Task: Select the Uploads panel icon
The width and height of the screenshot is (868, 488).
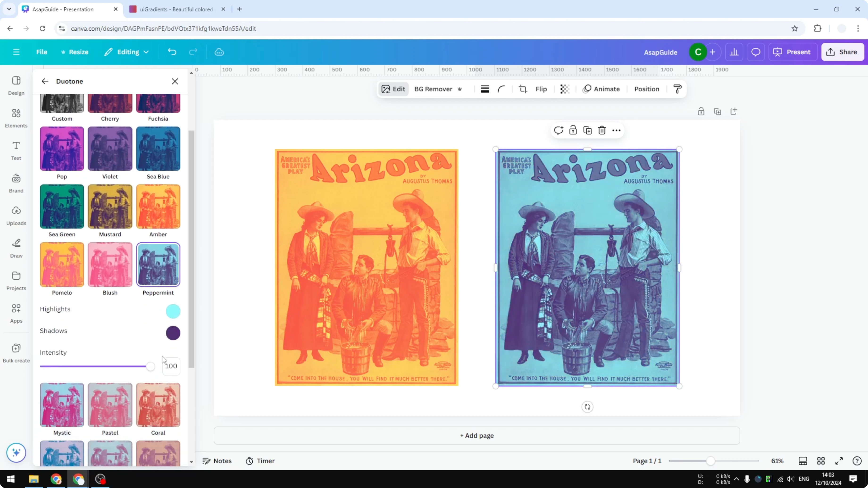Action: tap(16, 215)
